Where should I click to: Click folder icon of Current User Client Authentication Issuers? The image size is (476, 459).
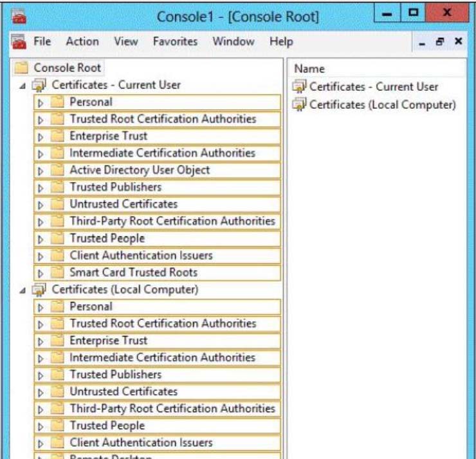[x=57, y=255]
